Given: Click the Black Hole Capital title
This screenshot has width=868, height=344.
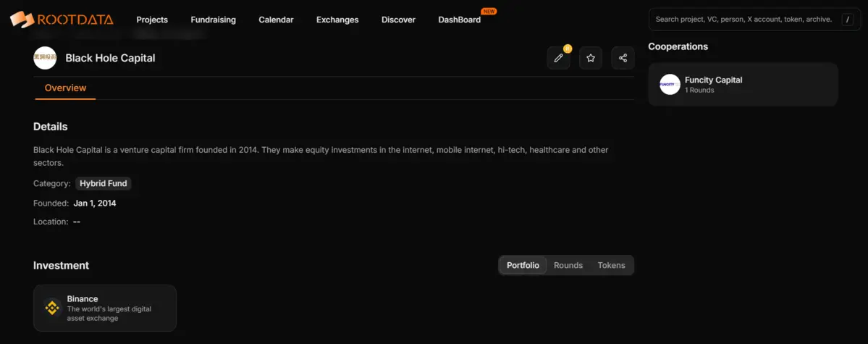Looking at the screenshot, I should coord(110,58).
